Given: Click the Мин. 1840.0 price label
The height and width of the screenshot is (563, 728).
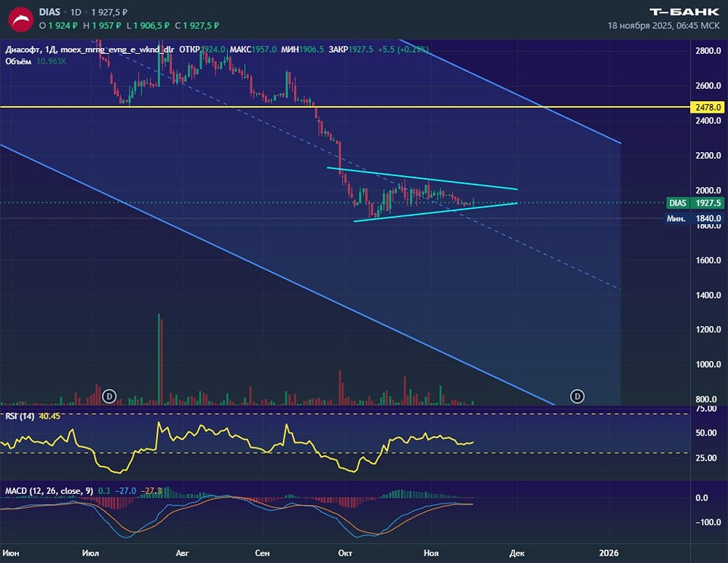Looking at the screenshot, I should [695, 218].
